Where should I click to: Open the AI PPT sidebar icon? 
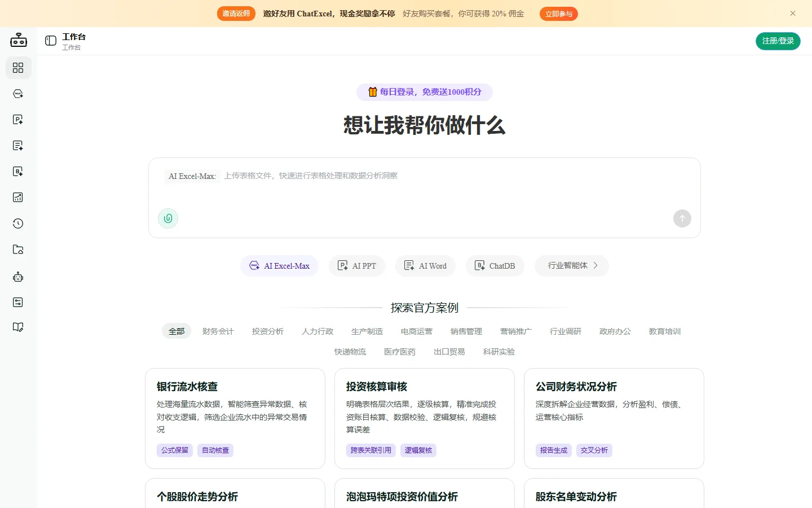[18, 120]
